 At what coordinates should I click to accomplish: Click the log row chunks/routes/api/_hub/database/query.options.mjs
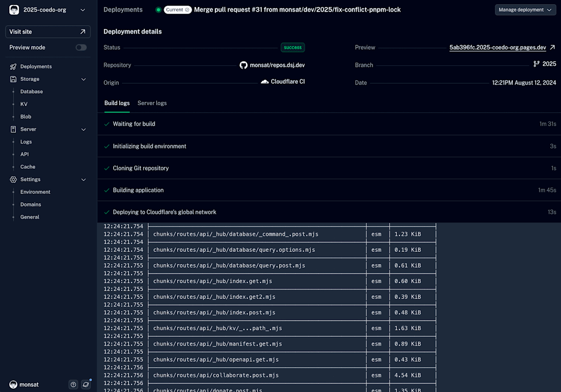[x=234, y=250]
